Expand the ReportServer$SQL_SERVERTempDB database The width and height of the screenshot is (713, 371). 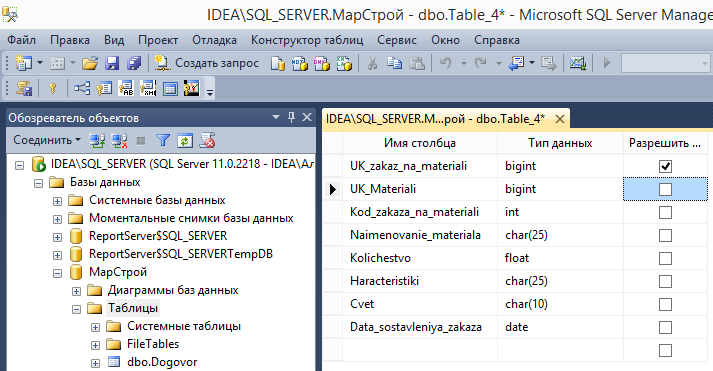point(57,255)
